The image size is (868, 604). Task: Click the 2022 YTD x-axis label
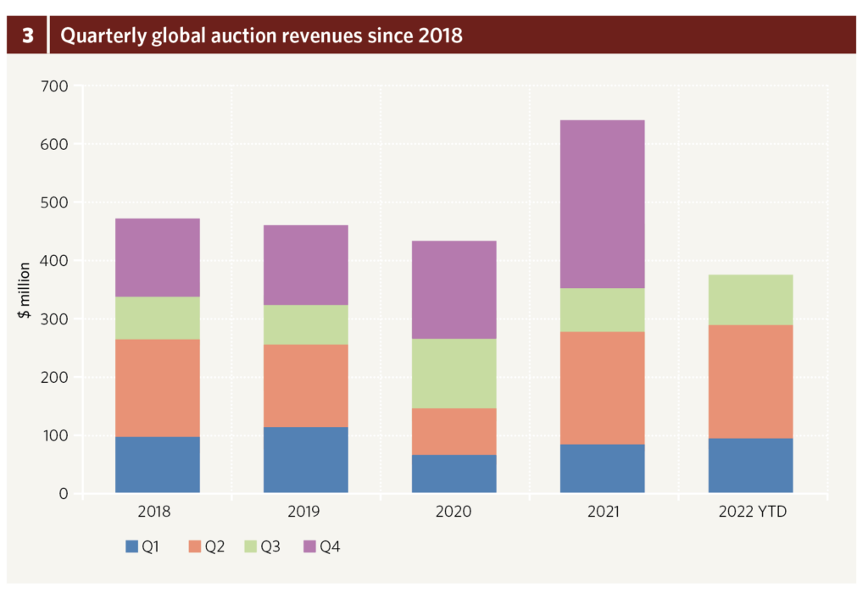(750, 512)
